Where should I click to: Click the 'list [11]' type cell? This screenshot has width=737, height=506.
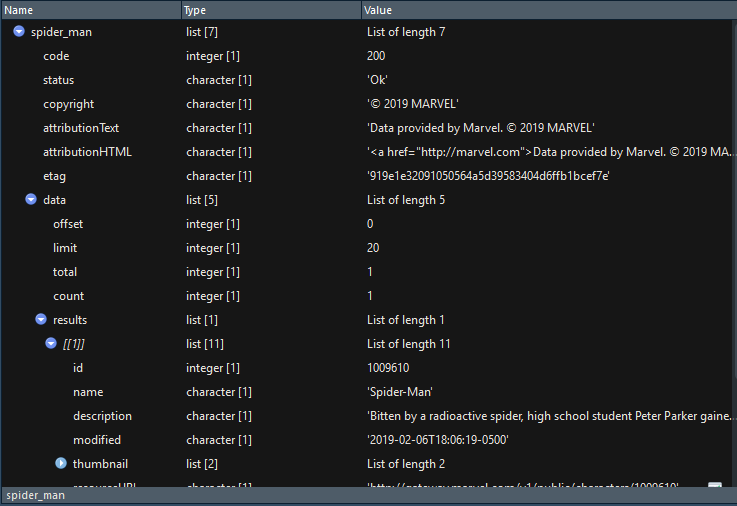point(205,344)
